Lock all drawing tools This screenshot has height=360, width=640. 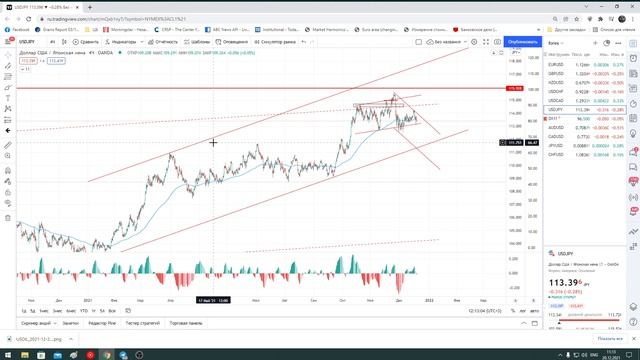(x=8, y=192)
